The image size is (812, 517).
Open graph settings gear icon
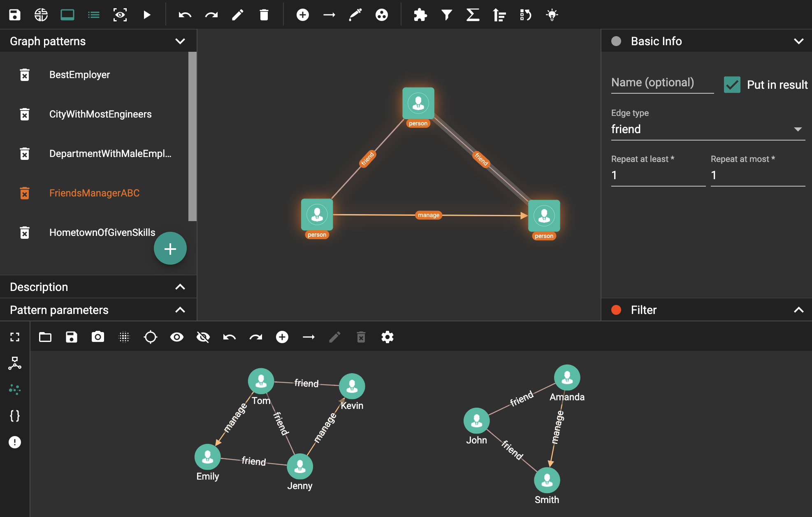coord(387,337)
